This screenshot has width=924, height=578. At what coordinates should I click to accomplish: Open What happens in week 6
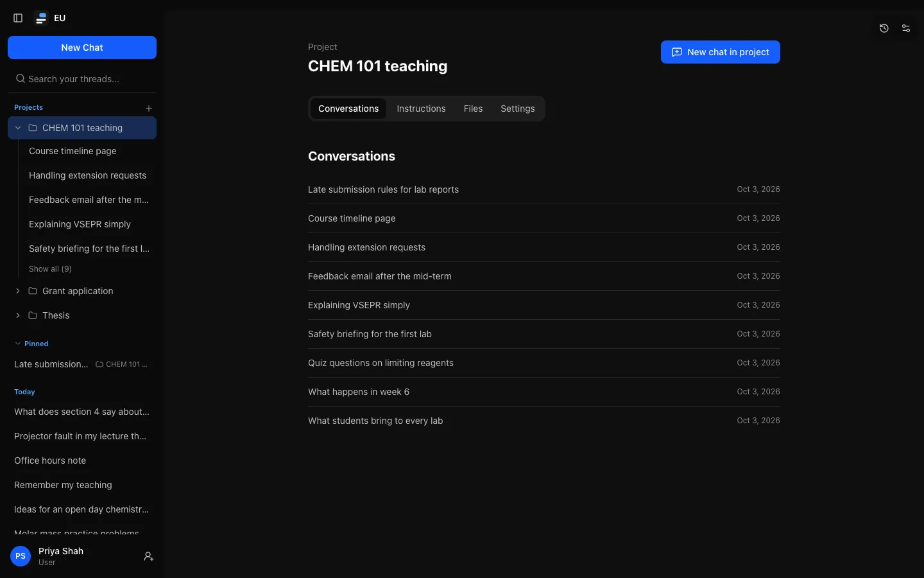(x=544, y=392)
